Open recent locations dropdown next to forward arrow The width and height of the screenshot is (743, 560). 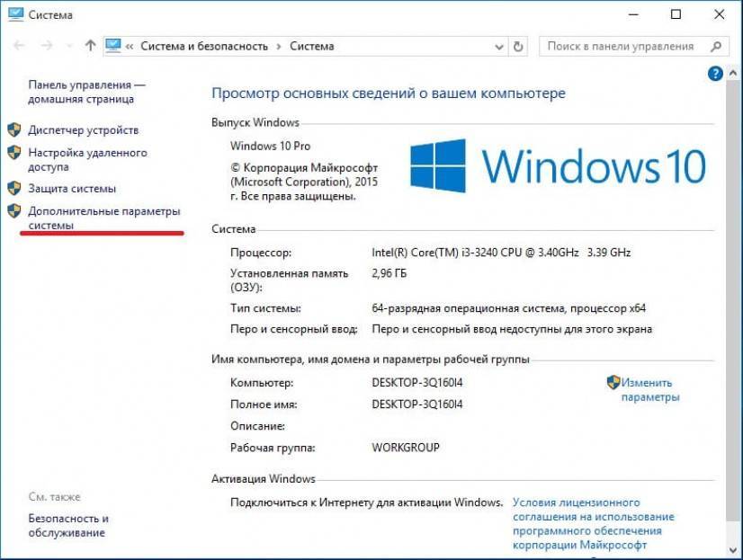coord(69,47)
